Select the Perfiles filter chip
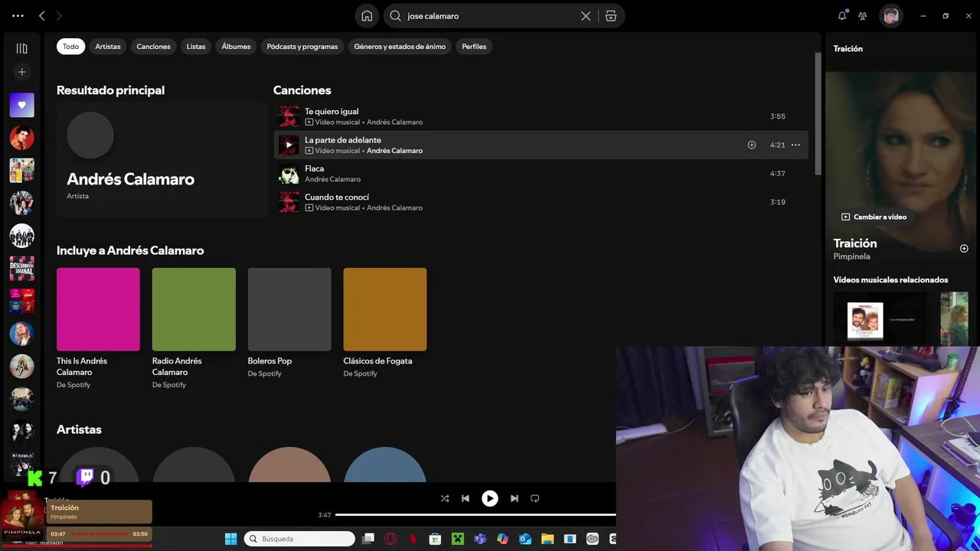The height and width of the screenshot is (551, 980). [474, 47]
